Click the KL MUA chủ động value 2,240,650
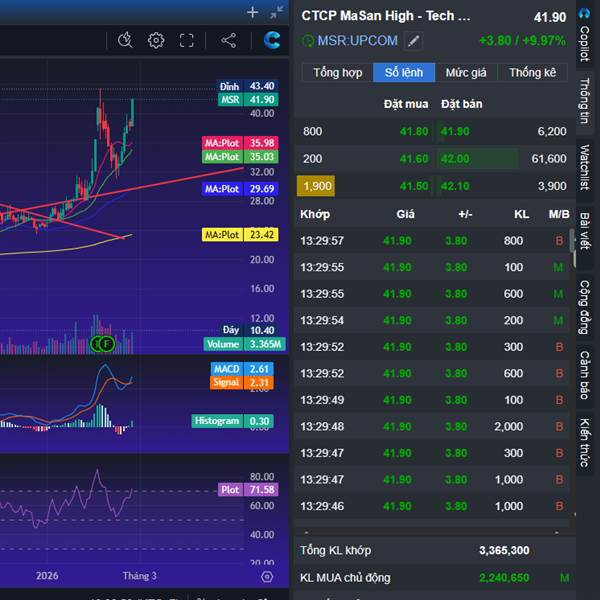This screenshot has width=600, height=600. coord(504,577)
